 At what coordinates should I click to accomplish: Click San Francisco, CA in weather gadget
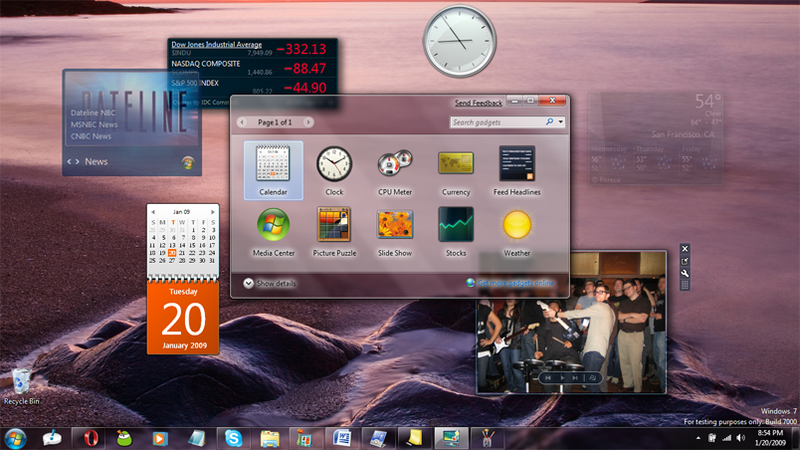(x=683, y=134)
